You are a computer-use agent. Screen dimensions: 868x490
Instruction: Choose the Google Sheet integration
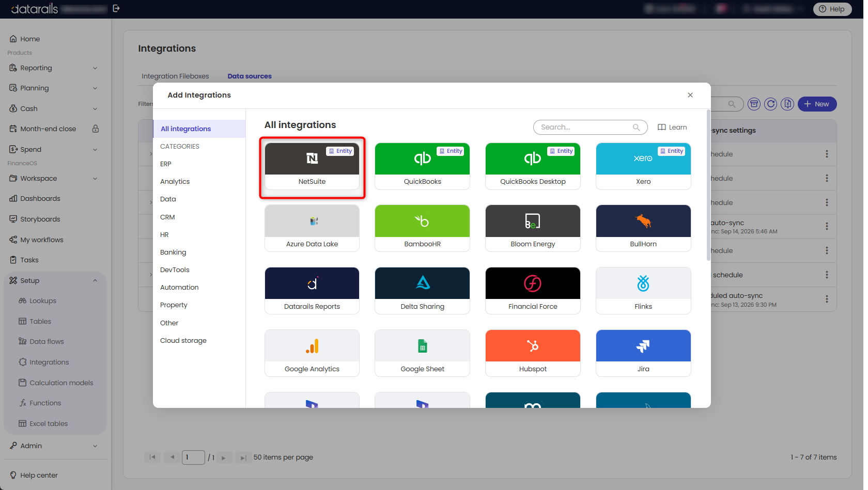point(422,353)
